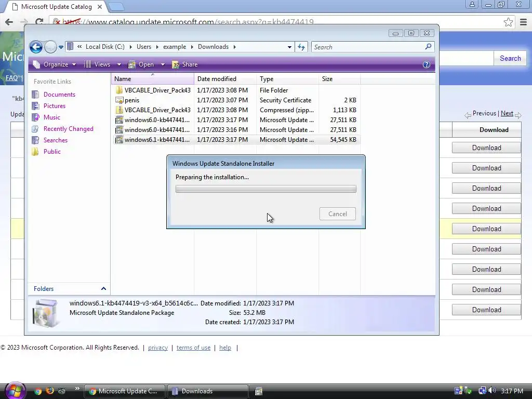532x399 pixels.
Task: Click the help link in page footer
Action: [225, 348]
